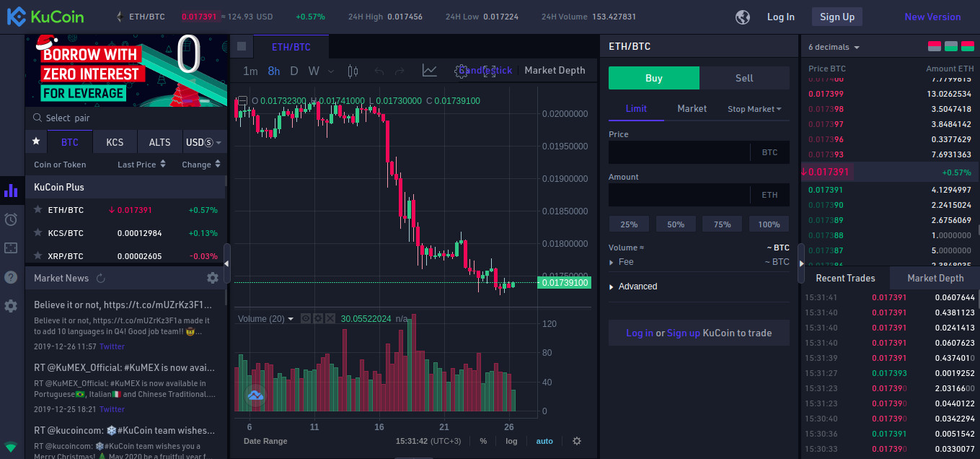Sort pairs by Last Price

tap(141, 165)
